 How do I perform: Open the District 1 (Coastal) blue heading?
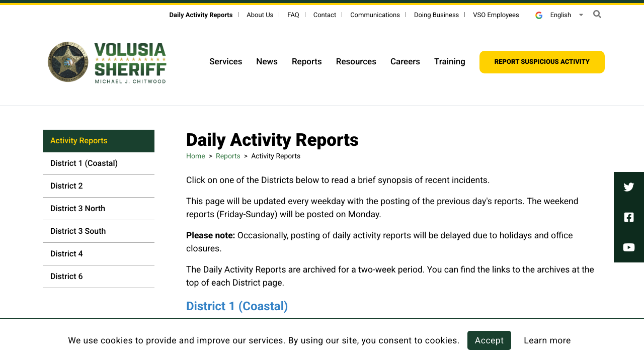237,306
